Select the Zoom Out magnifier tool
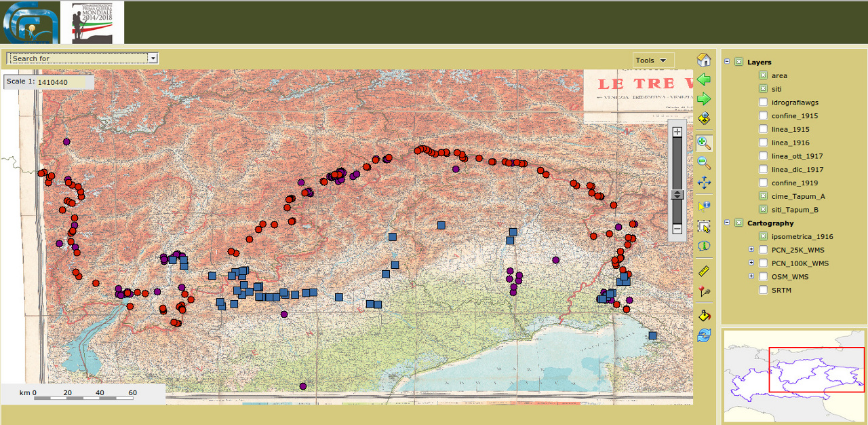Image resolution: width=868 pixels, height=425 pixels. (704, 163)
